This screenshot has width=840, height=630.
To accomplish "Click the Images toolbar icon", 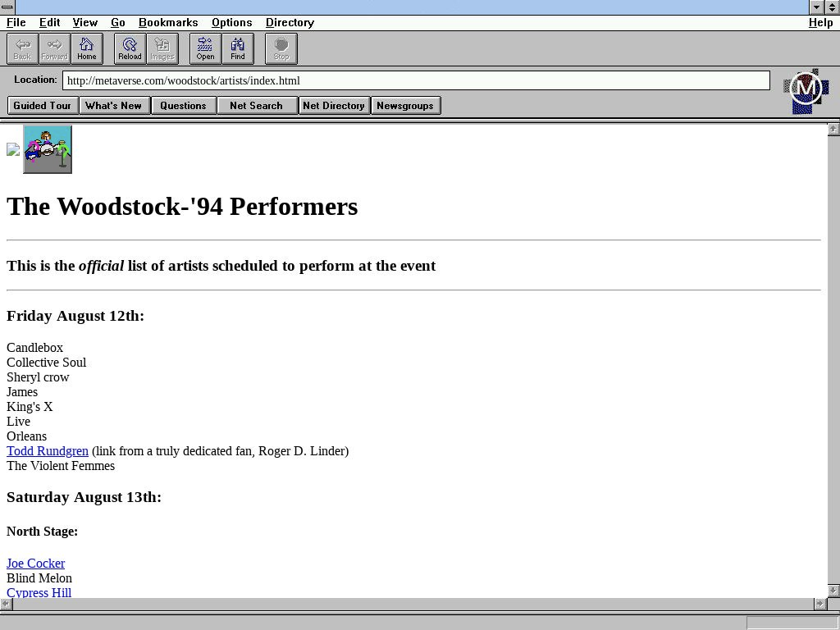I will [x=162, y=48].
